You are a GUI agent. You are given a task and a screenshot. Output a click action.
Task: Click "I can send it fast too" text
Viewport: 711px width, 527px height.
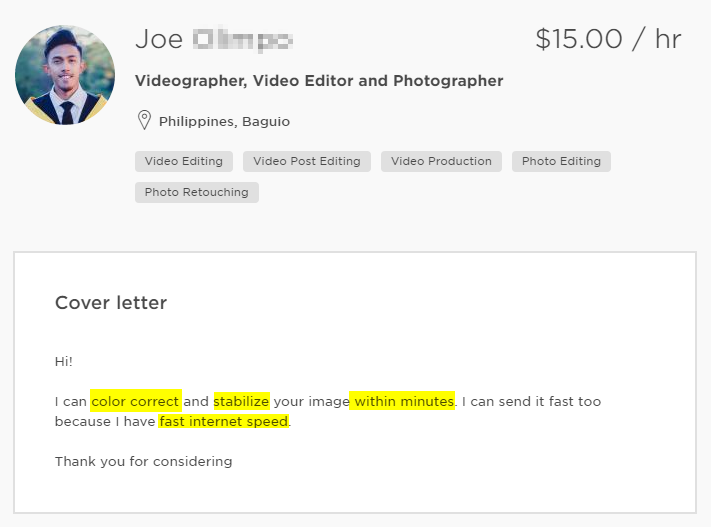coord(532,402)
